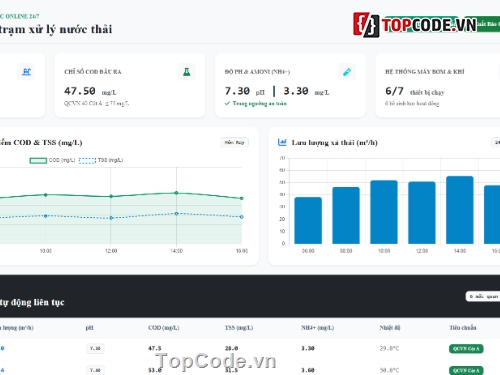Click the QCVN Cột A badge in 53.0 row
This screenshot has width=500, height=375.
coord(466,370)
